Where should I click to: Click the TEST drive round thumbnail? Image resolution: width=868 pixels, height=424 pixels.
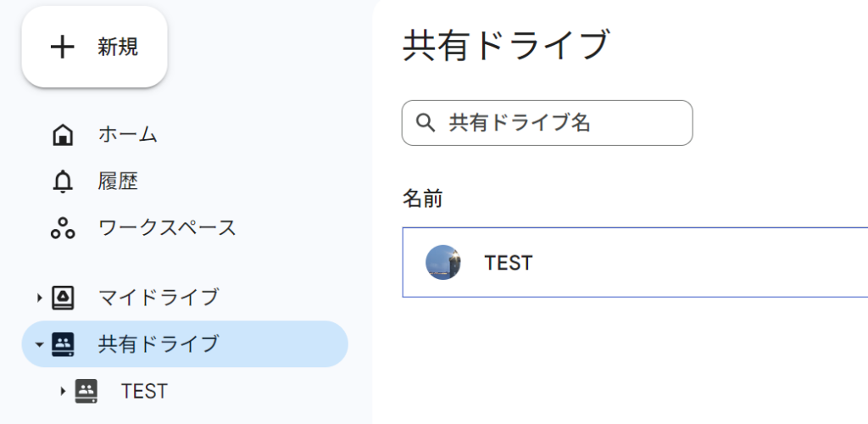coord(443,263)
